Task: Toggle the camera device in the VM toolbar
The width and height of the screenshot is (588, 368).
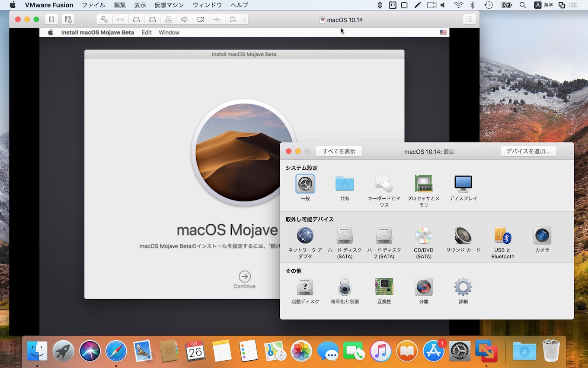Action: 200,19
